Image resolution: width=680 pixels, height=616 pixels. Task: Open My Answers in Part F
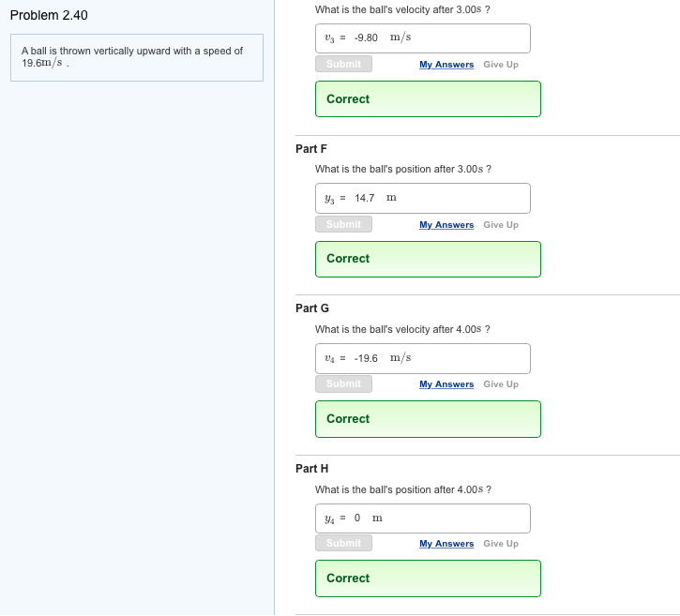coord(446,225)
